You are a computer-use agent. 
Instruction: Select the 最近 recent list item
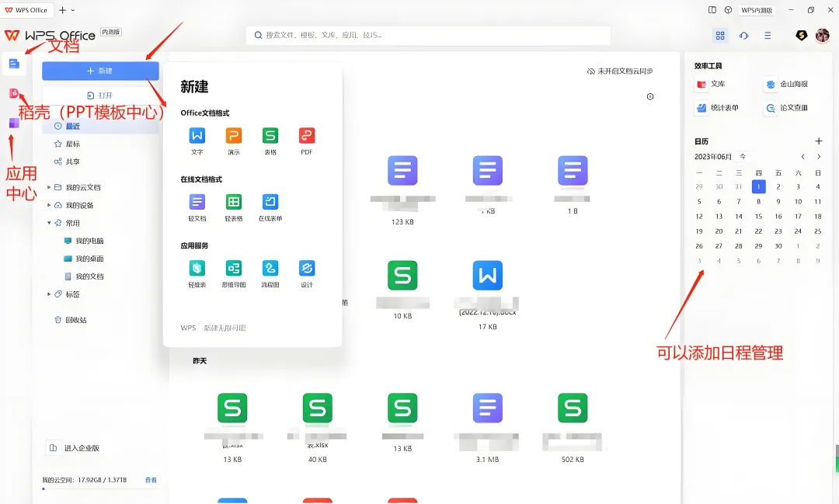pyautogui.click(x=100, y=127)
